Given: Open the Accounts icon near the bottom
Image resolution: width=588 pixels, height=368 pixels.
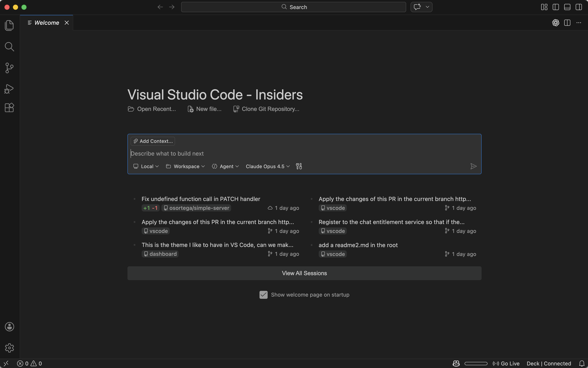Looking at the screenshot, I should click(9, 327).
